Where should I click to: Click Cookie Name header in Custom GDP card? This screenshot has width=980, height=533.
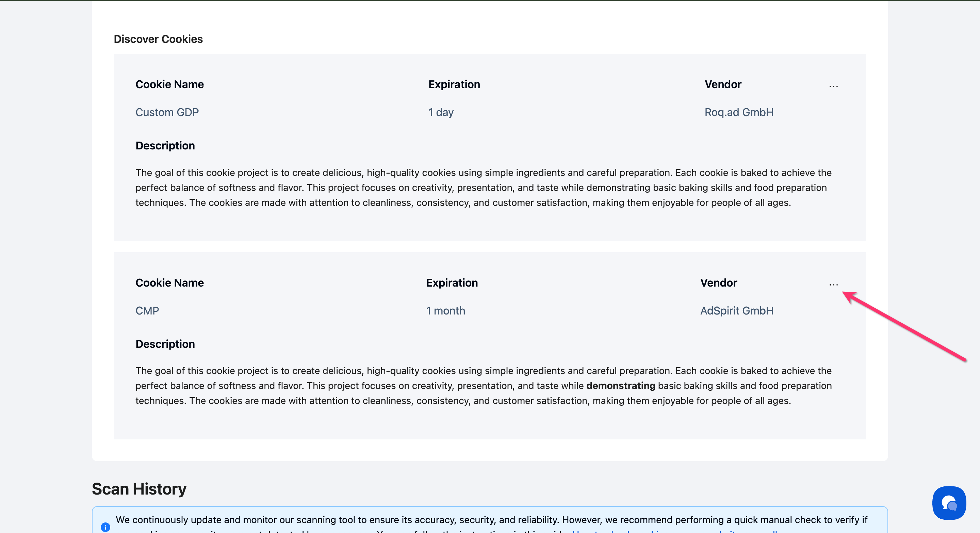(x=169, y=84)
